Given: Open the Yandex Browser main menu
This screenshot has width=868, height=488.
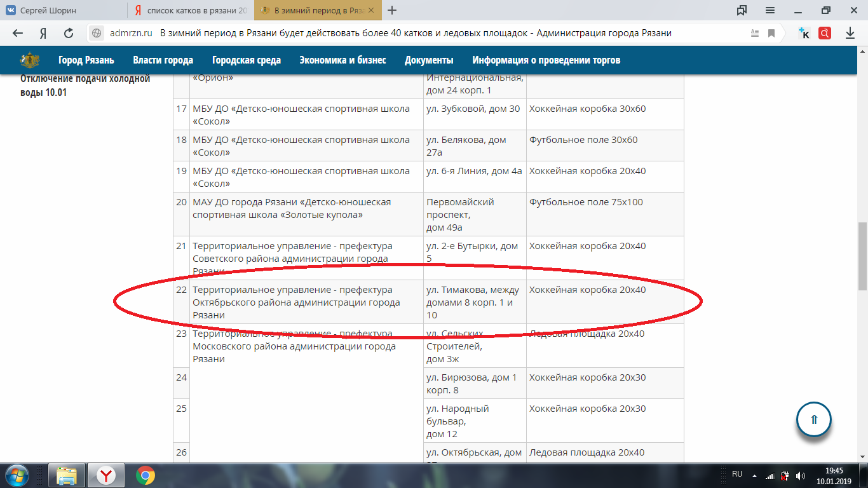Looking at the screenshot, I should pyautogui.click(x=770, y=10).
